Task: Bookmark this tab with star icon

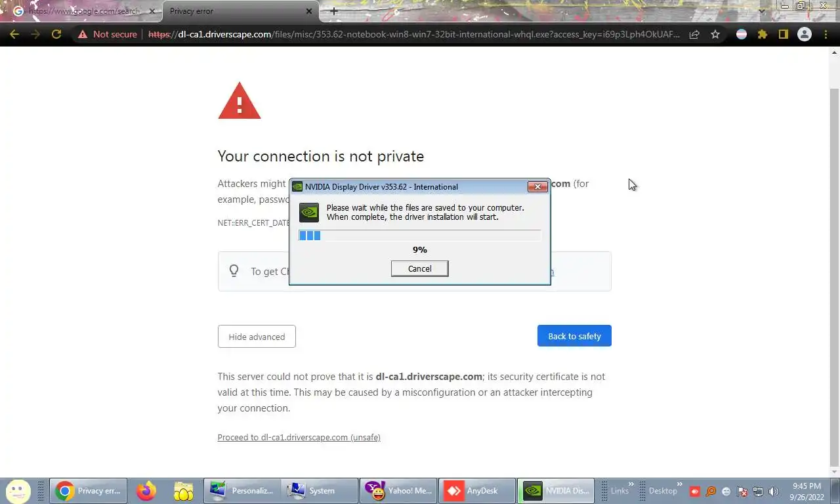Action: 715,34
